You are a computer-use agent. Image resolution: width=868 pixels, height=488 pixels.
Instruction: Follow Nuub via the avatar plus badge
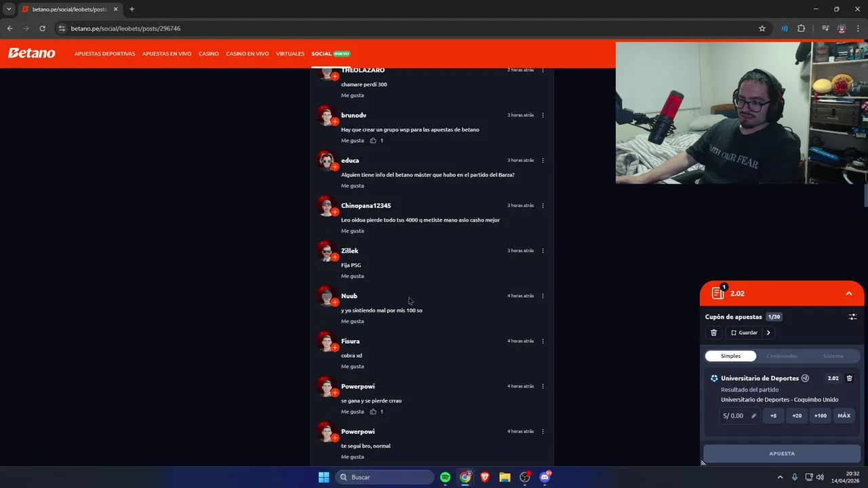point(334,302)
